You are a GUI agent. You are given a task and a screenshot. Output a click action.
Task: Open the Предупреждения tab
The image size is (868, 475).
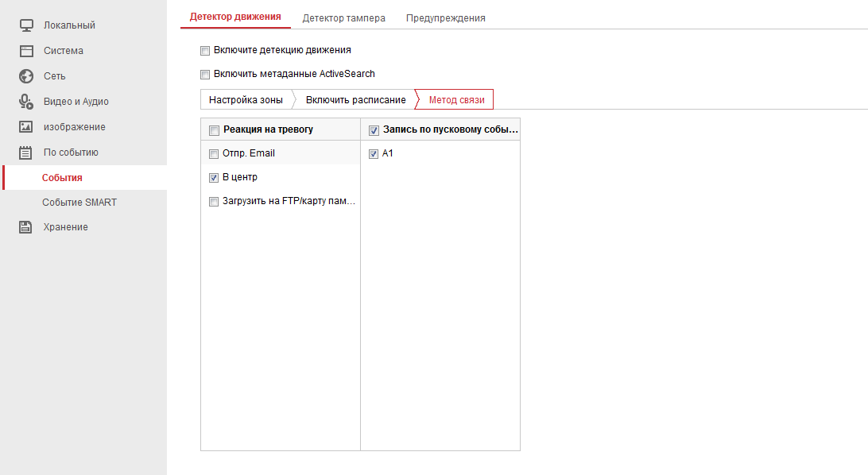tap(445, 17)
